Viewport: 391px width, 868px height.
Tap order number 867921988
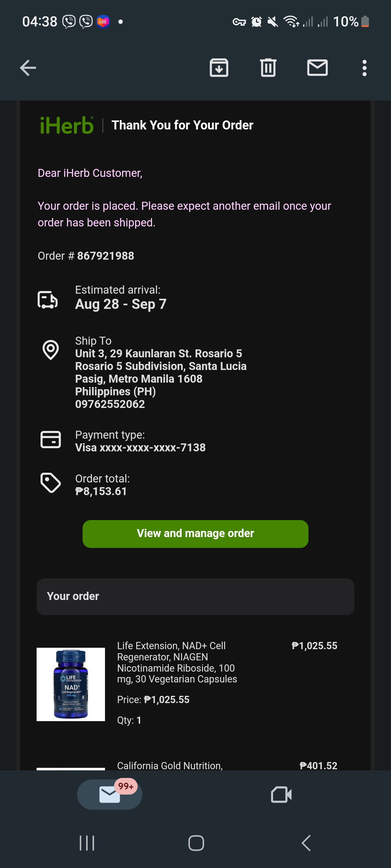tap(105, 256)
